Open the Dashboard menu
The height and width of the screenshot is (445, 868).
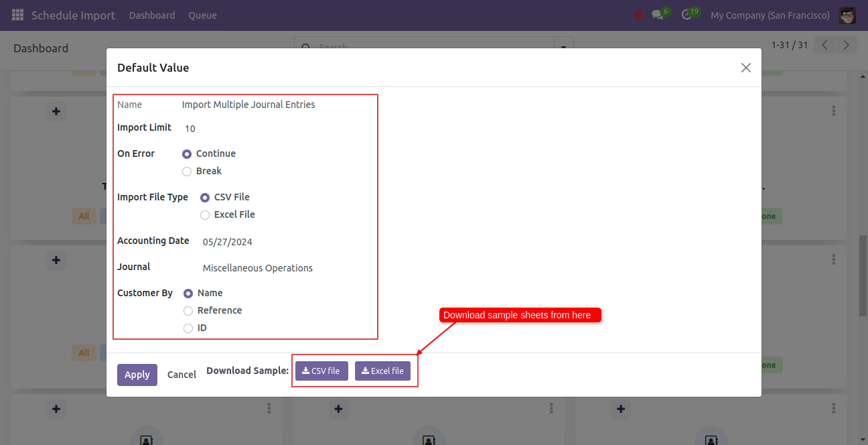point(152,15)
